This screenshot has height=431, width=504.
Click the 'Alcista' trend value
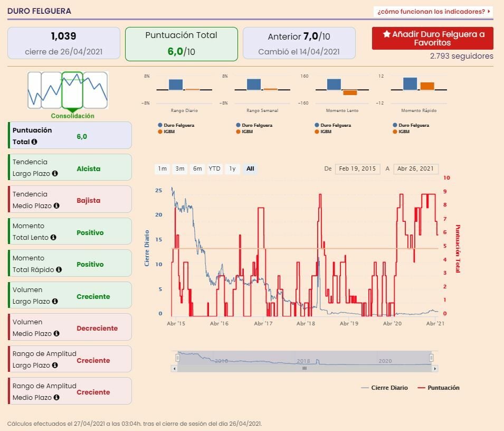[x=88, y=169]
